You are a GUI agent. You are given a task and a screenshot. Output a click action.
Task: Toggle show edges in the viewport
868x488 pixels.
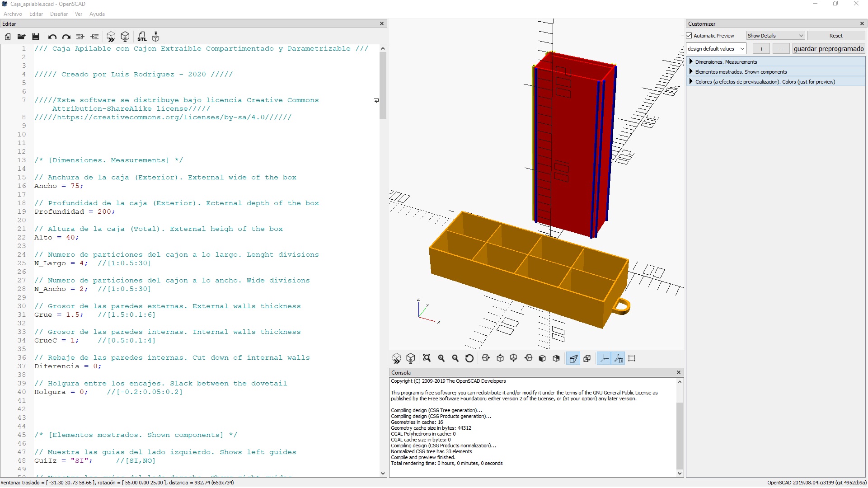632,358
